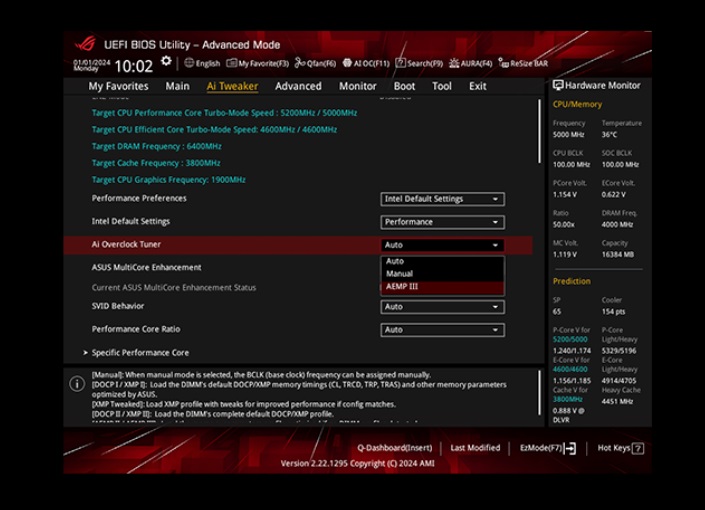Open Search(F9) tool
Viewport: 705px width, 510px height.
point(420,63)
